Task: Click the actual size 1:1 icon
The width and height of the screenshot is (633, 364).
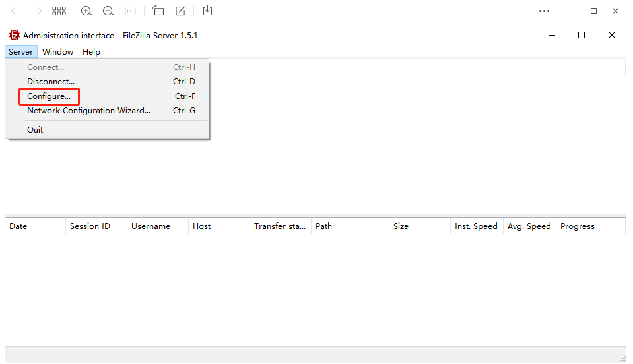Action: click(131, 11)
